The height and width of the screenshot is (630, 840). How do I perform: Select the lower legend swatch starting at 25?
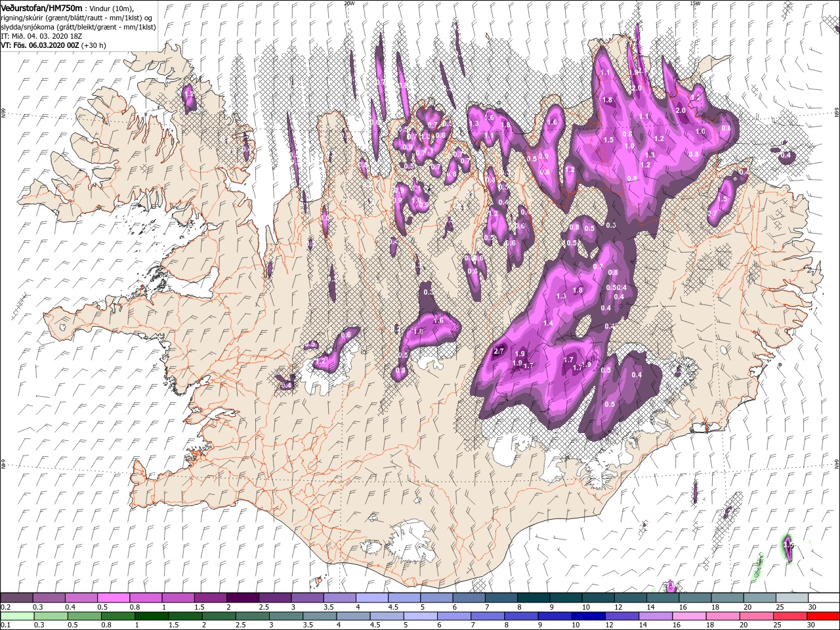789,616
